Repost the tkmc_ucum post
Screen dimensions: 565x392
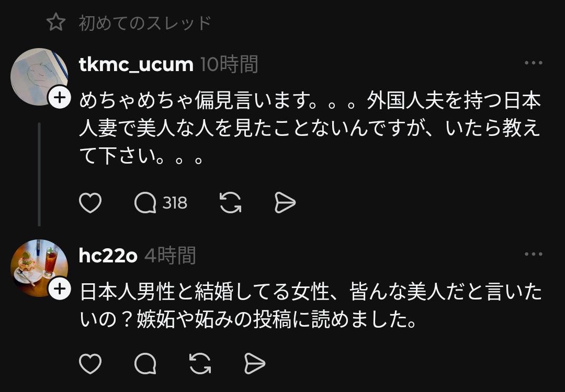point(231,203)
